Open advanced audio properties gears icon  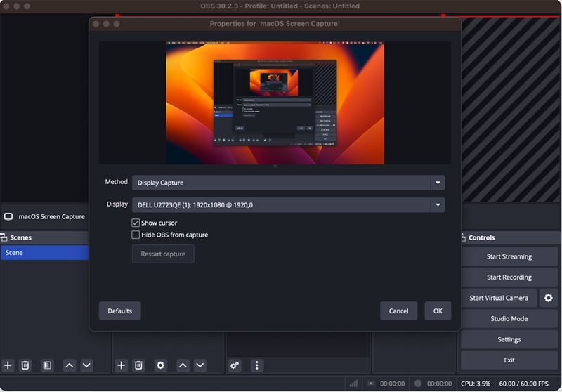click(x=235, y=365)
